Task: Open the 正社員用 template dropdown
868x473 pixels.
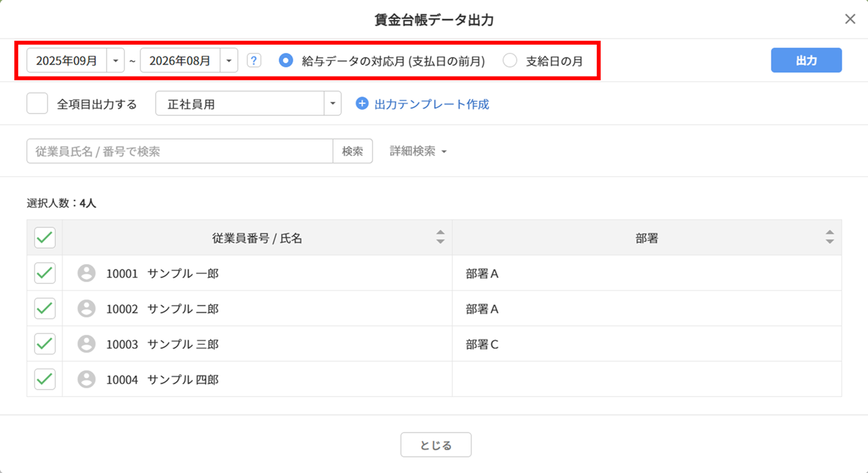Action: (332, 104)
